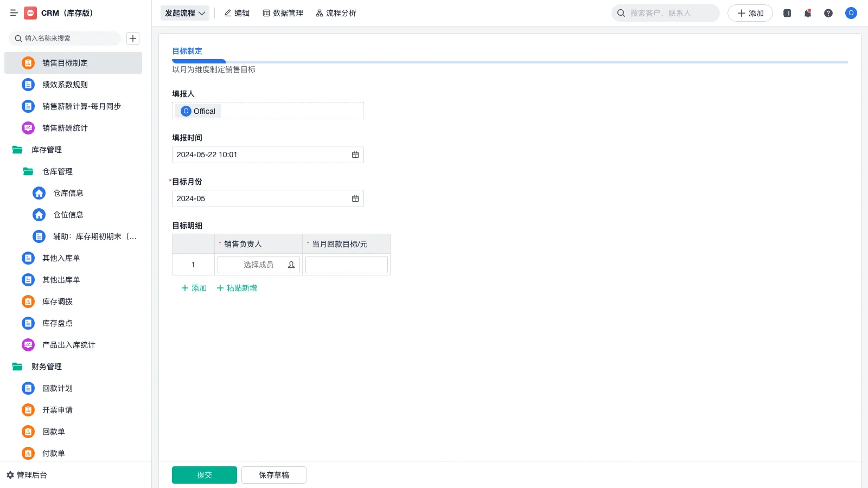Click the hamburger menu icon
The height and width of the screenshot is (488, 868).
[13, 13]
